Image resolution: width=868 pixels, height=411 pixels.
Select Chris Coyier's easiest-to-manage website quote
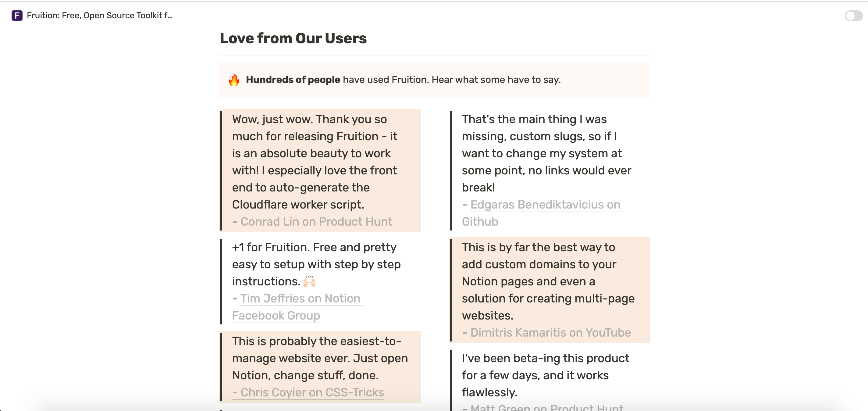coord(320,358)
